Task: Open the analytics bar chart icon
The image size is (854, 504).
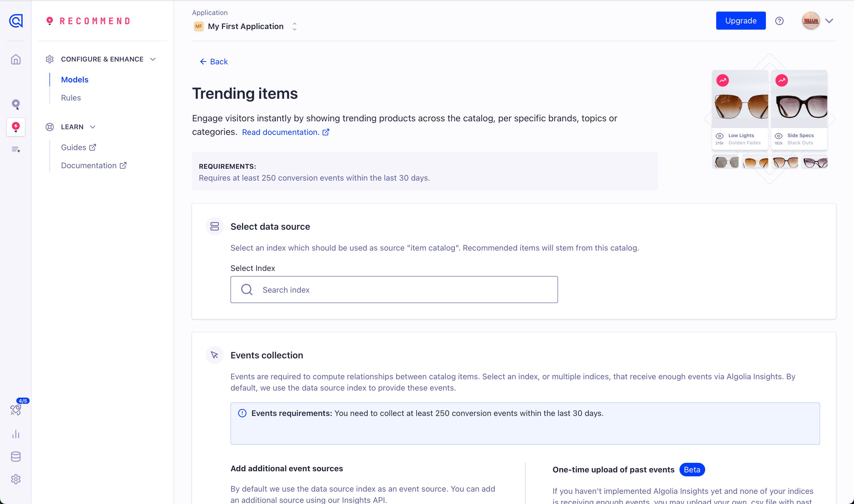Action: (x=16, y=434)
